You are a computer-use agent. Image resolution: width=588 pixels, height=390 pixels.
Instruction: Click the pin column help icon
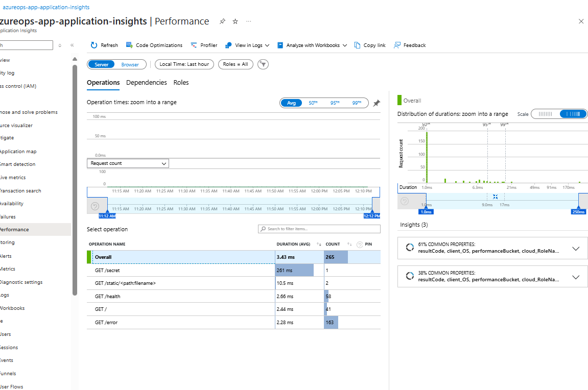point(359,245)
